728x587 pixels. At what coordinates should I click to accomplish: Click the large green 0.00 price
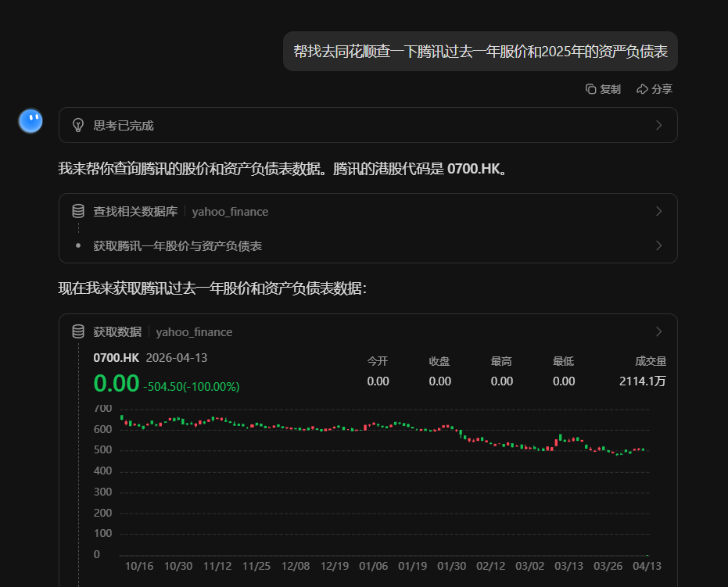click(116, 383)
